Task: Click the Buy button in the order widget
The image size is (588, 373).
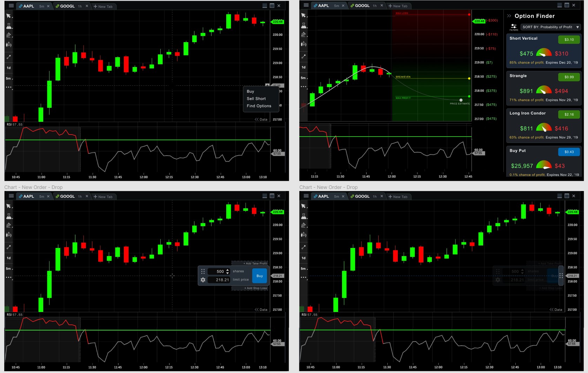Action: point(259,276)
